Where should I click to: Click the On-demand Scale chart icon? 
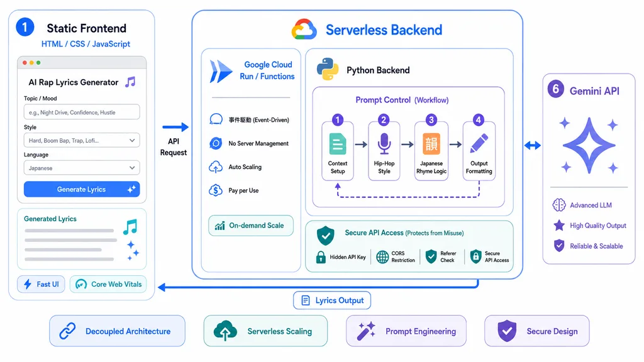pyautogui.click(x=219, y=226)
